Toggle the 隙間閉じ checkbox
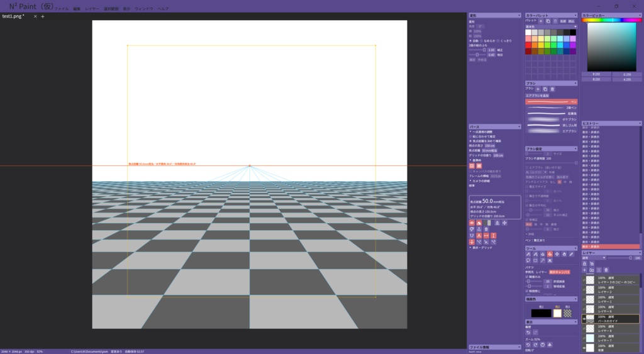 pos(533,291)
